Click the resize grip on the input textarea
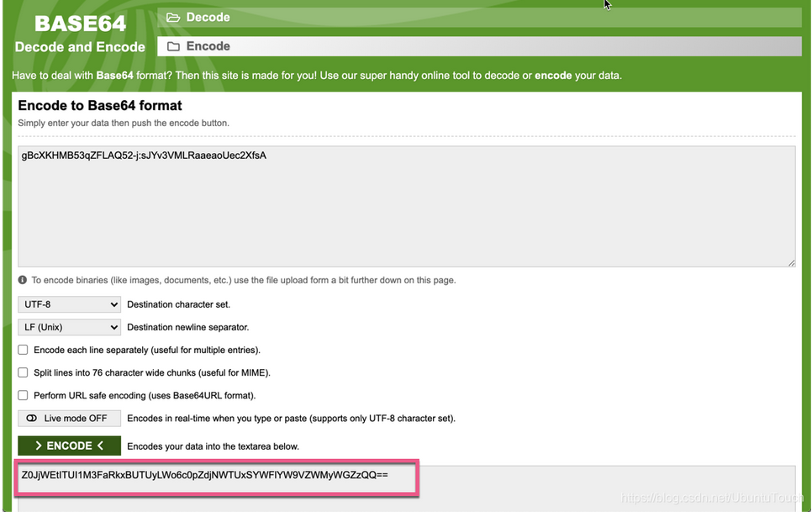 coord(791,261)
